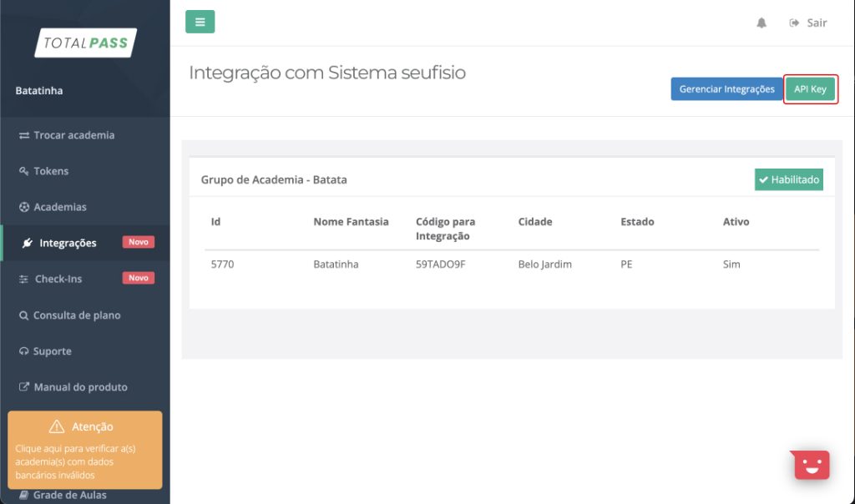The width and height of the screenshot is (855, 504).
Task: Click Batatinha account name in sidebar
Action: (38, 90)
